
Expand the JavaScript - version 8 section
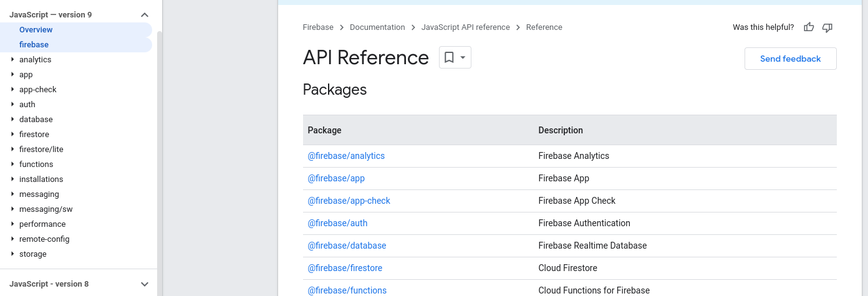pos(145,284)
